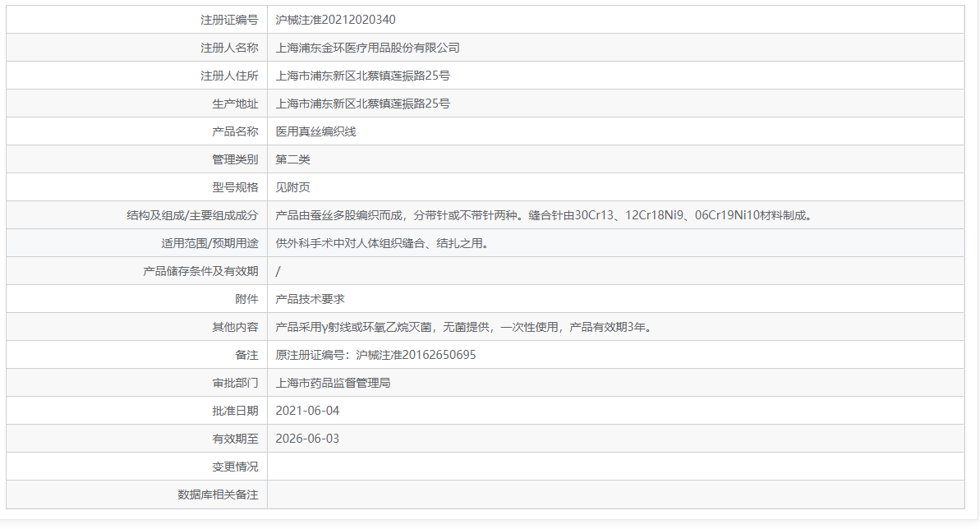
Task: Select the approval date 2021-06-04
Action: click(307, 411)
